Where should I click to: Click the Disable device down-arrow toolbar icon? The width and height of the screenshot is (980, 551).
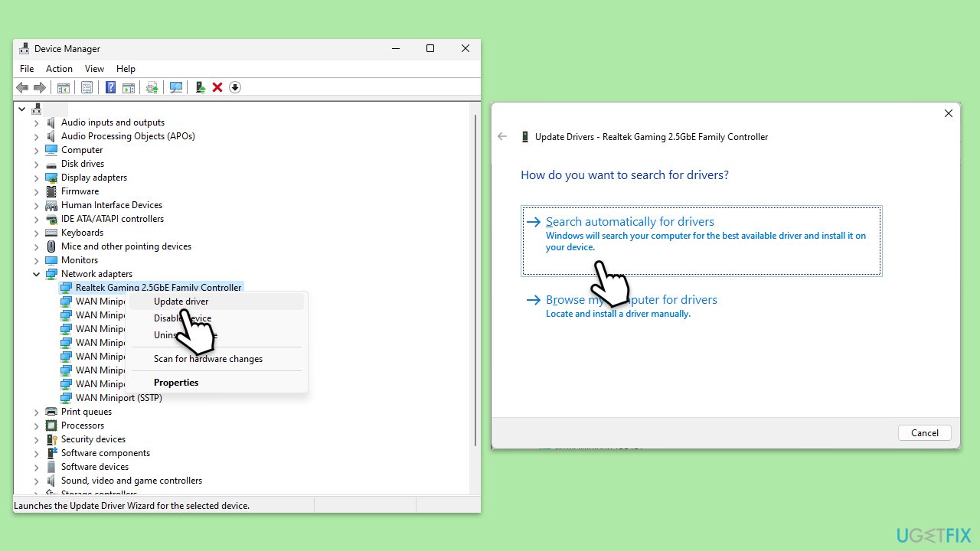tap(235, 87)
